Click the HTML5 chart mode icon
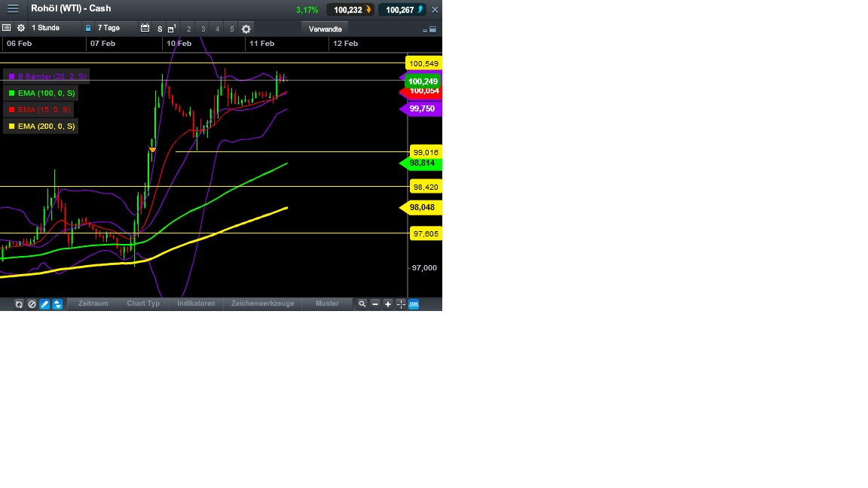 click(413, 303)
